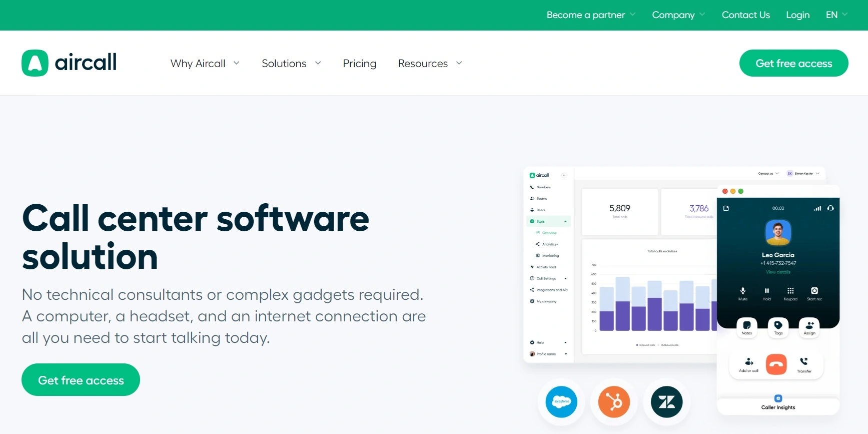
Task: Expand the Why Aircall dropdown
Action: [x=205, y=64]
